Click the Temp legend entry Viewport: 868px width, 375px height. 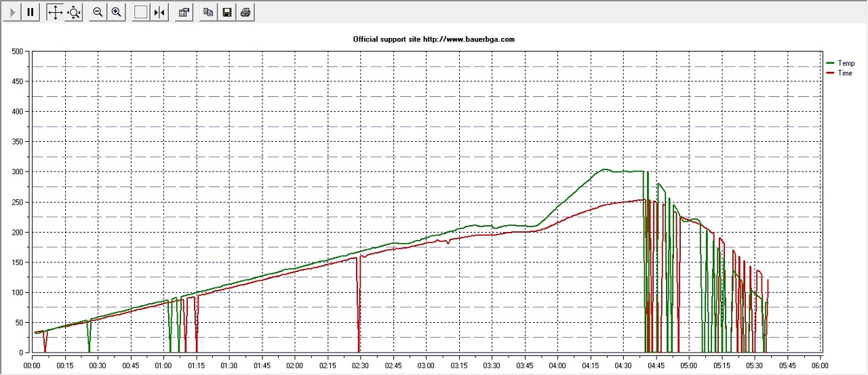tap(846, 63)
